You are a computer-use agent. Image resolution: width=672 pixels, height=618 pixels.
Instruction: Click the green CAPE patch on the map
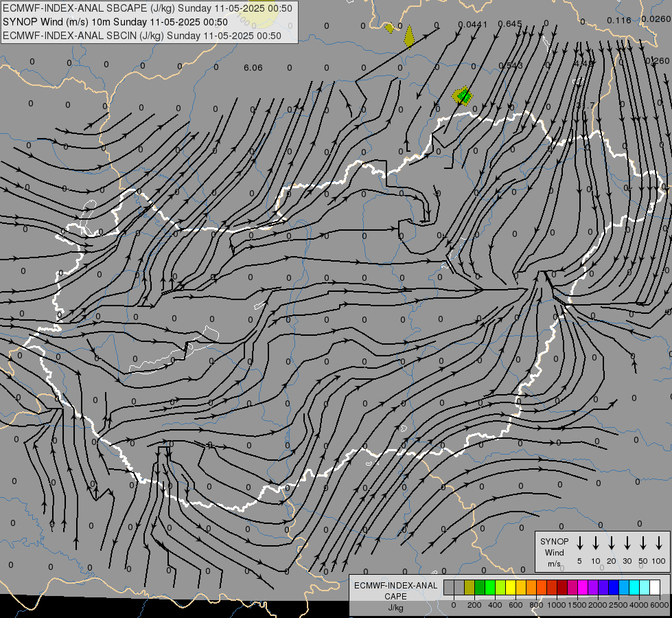coord(464,95)
